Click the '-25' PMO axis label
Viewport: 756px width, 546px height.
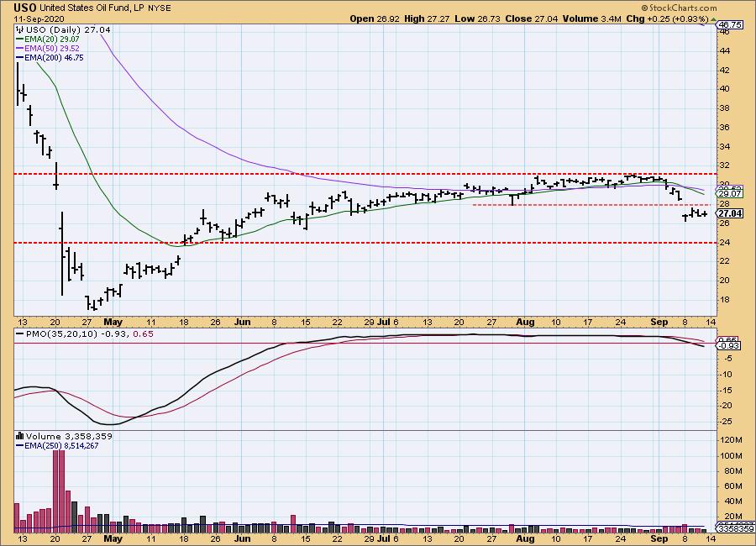point(726,421)
